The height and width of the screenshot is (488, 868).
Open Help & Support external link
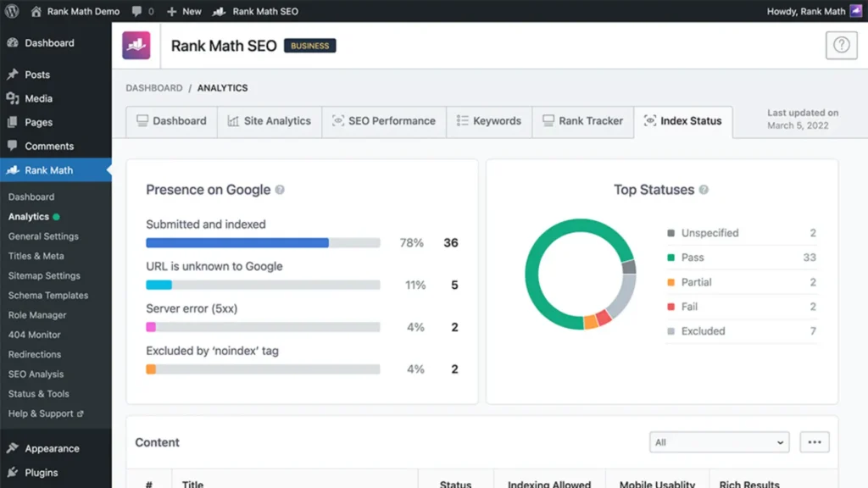46,413
